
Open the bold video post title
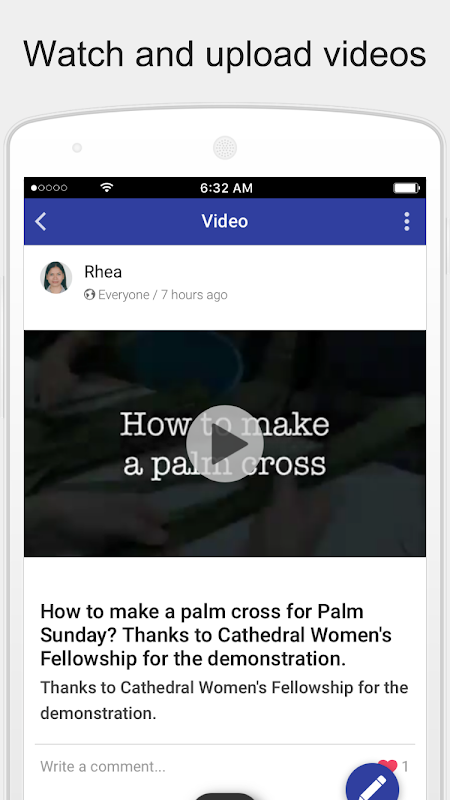(x=216, y=635)
